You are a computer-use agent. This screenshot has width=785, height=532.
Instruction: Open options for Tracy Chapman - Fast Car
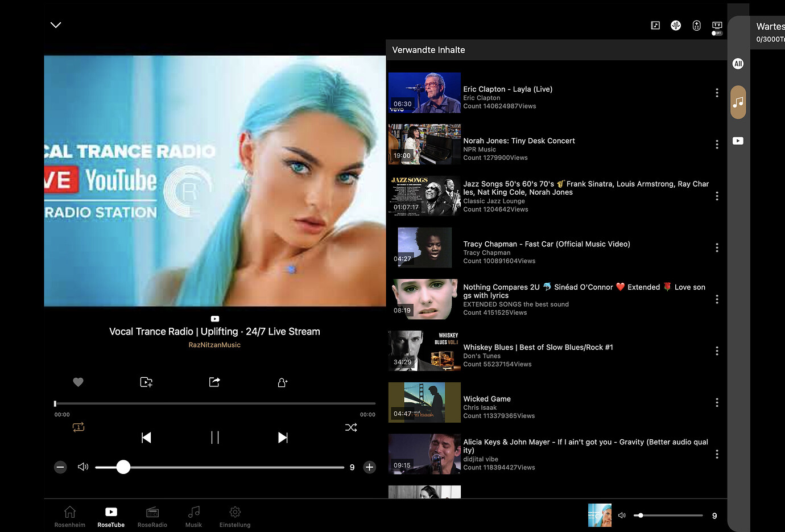717,248
